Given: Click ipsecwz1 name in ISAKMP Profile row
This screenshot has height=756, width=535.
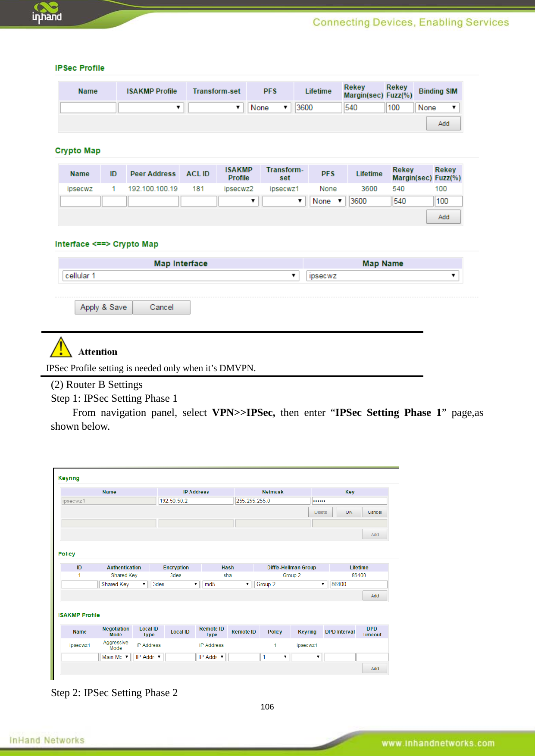Looking at the screenshot, I should pos(80,645).
